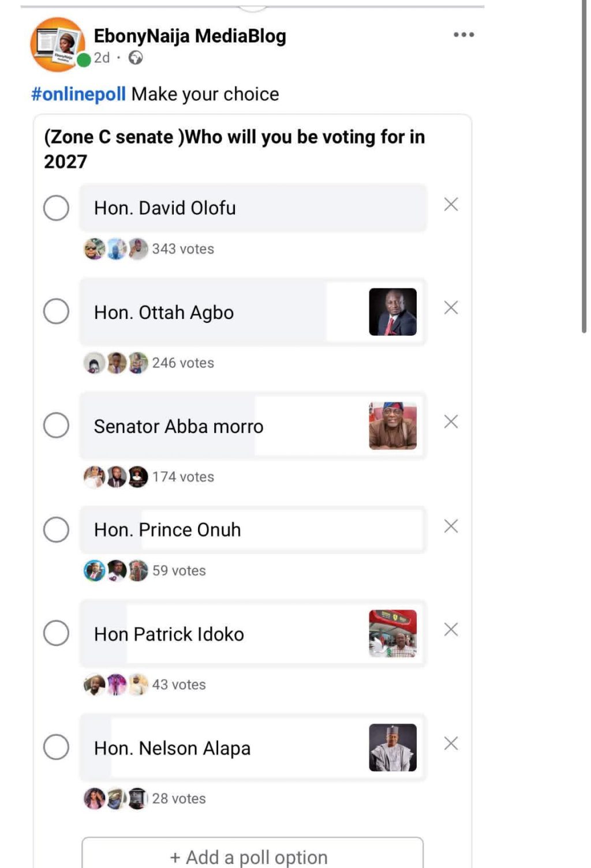Viewport: 591px width, 868px height.
Task: Delete the Senator Abba morro option
Action: pos(451,422)
